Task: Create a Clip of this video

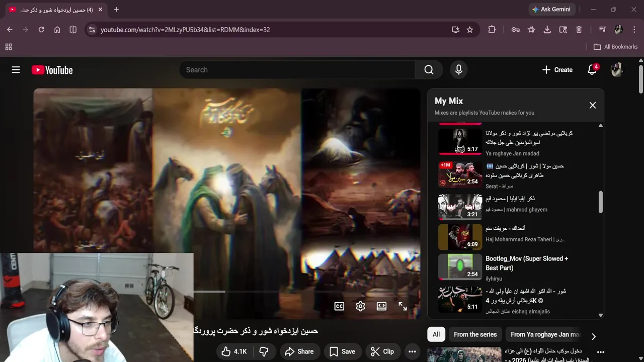Action: 382,351
